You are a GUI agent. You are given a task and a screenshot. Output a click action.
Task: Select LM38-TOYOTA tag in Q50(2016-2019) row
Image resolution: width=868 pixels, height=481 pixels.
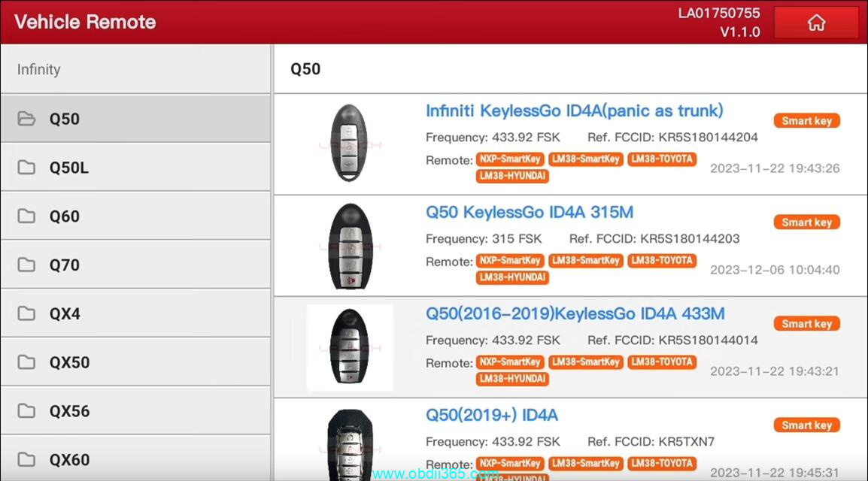point(662,362)
